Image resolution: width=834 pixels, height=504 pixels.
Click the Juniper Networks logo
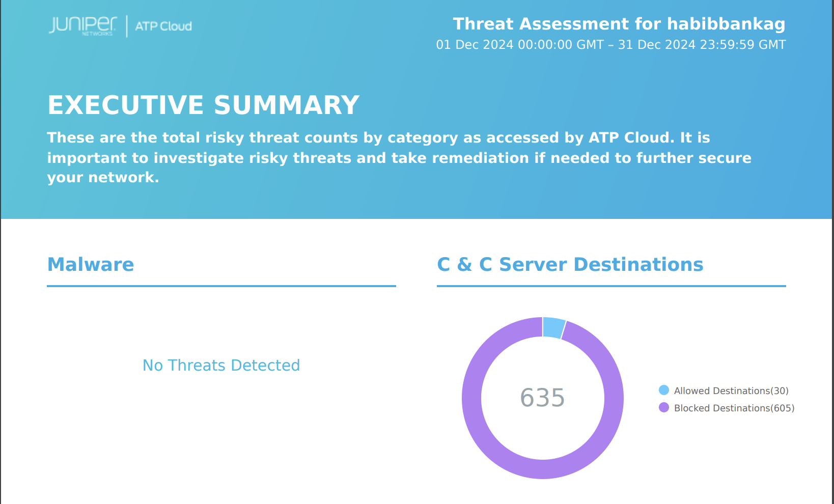83,26
